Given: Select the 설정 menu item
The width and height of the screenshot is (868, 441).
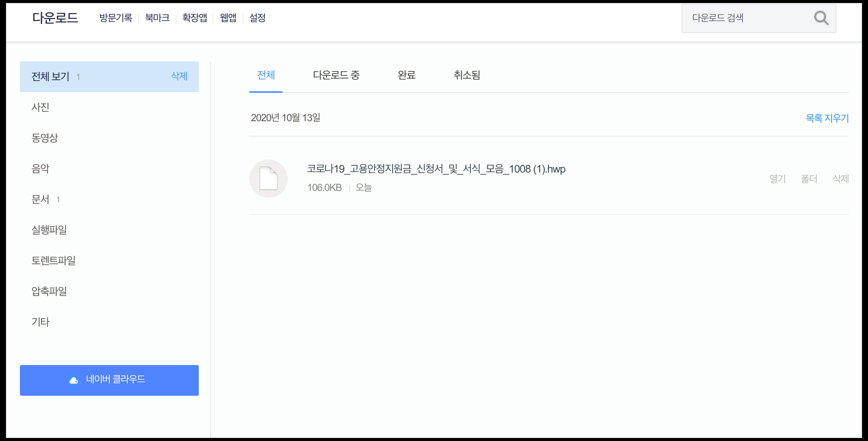Looking at the screenshot, I should (x=257, y=18).
